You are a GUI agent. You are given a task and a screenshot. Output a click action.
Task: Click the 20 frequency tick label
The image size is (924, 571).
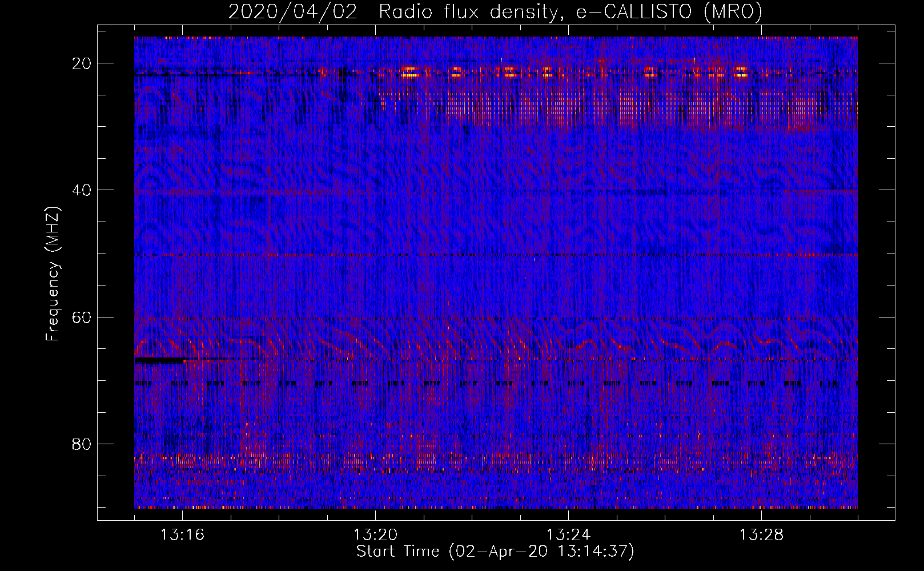click(82, 63)
